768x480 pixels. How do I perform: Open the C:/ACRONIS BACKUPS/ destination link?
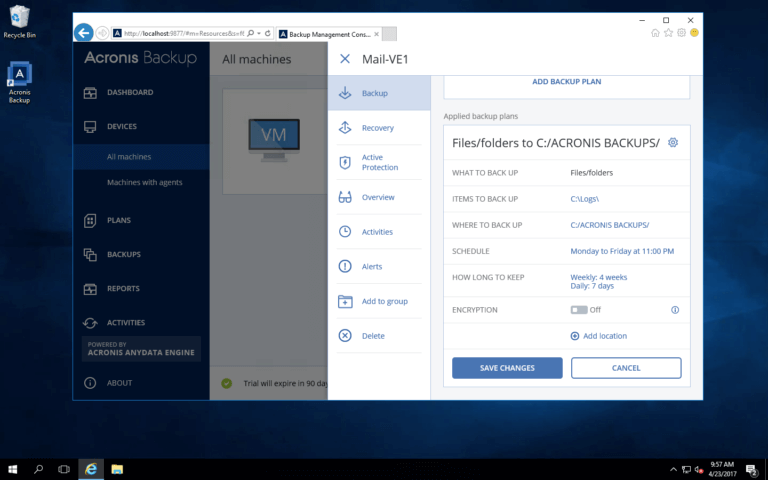(x=610, y=225)
